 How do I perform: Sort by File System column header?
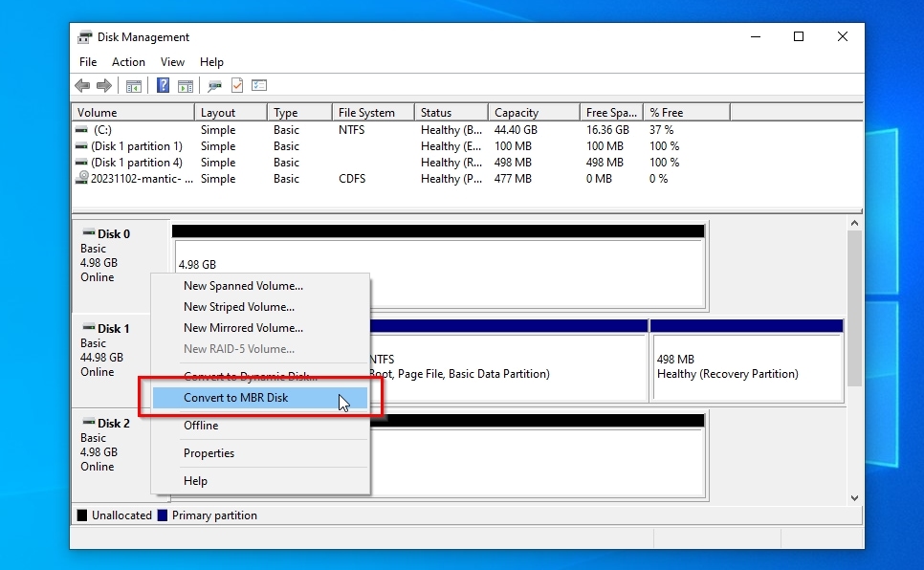click(x=366, y=113)
